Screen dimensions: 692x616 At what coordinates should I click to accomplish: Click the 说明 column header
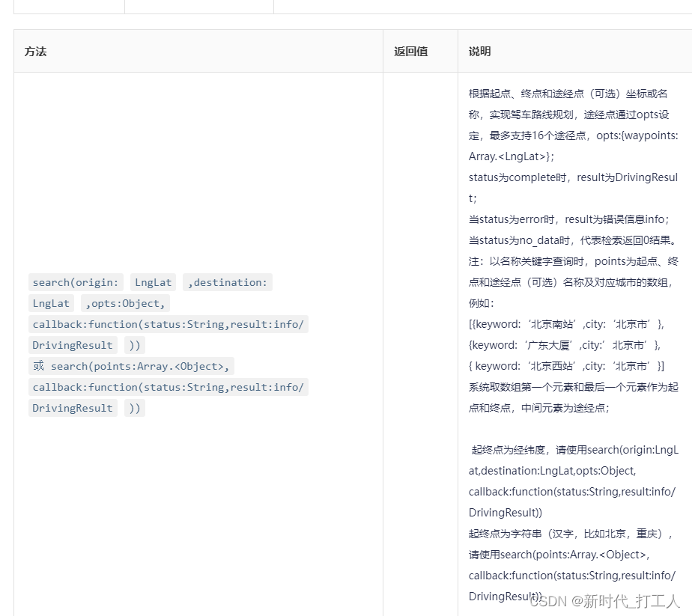(x=479, y=52)
